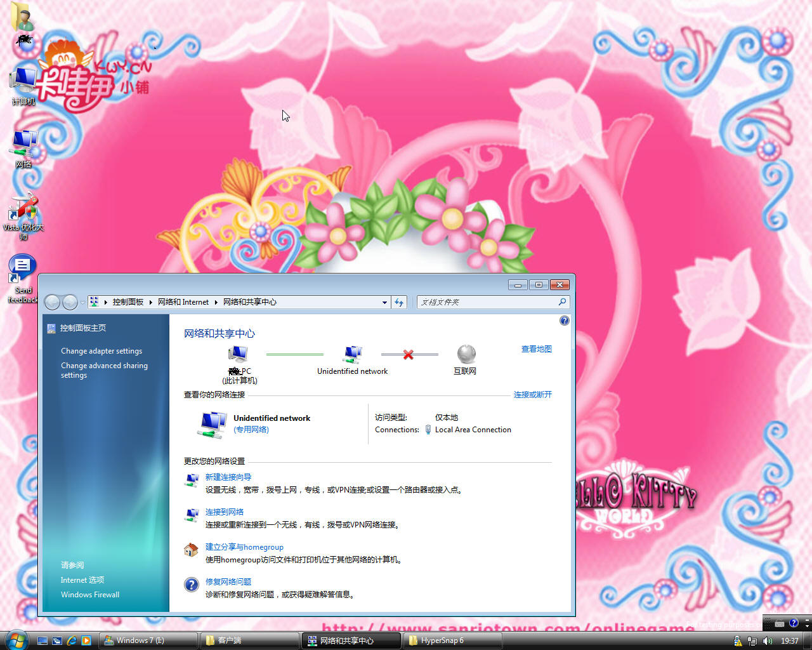This screenshot has width=812, height=650.
Task: Expand the address bar history dropdown
Action: click(384, 302)
